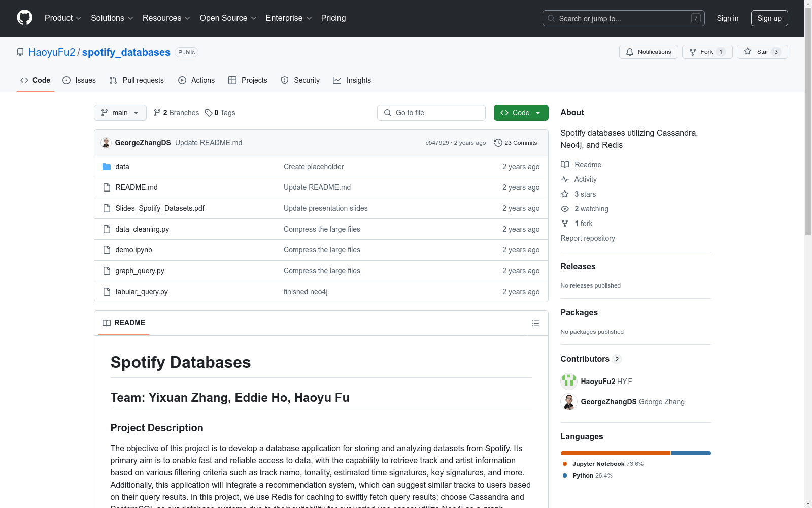Click the Readme book icon under About
Viewport: 812px width, 508px height.
click(564, 164)
